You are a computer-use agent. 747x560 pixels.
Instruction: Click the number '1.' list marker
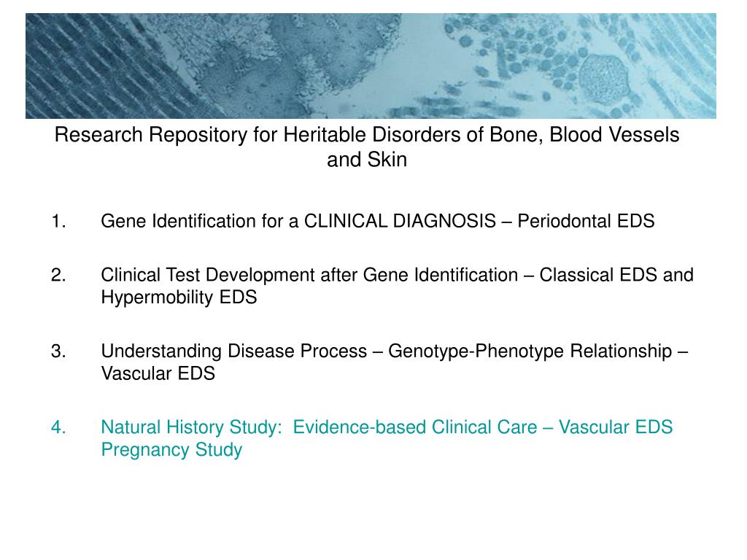point(58,222)
